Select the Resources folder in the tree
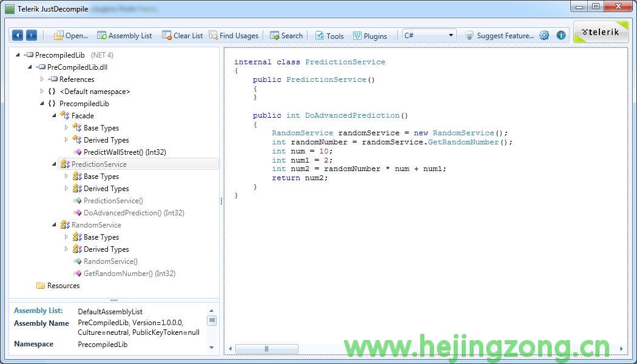The image size is (637, 364). (x=63, y=286)
